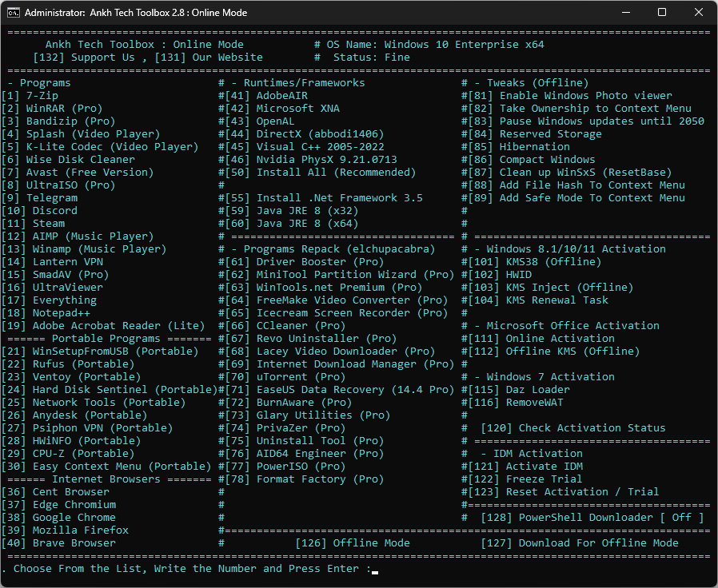
Task: Click the '[116] RemoveWAT' entry
Action: pos(516,403)
